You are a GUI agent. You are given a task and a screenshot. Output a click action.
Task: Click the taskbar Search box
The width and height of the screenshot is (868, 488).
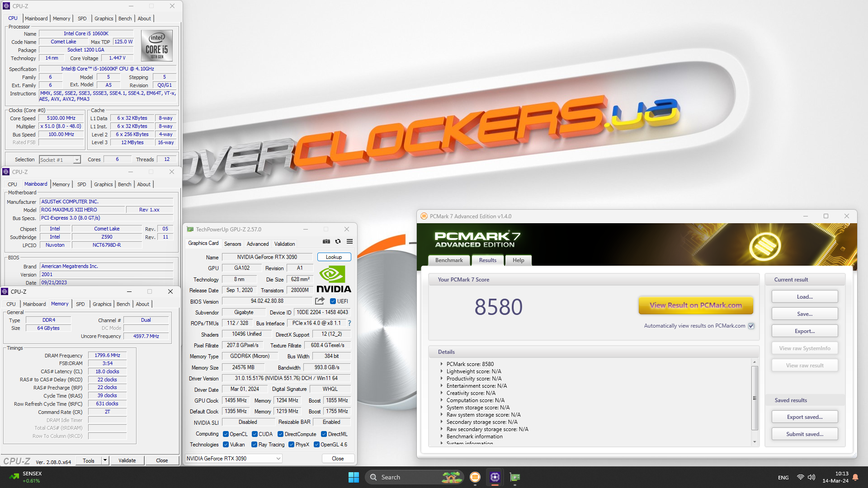point(415,477)
